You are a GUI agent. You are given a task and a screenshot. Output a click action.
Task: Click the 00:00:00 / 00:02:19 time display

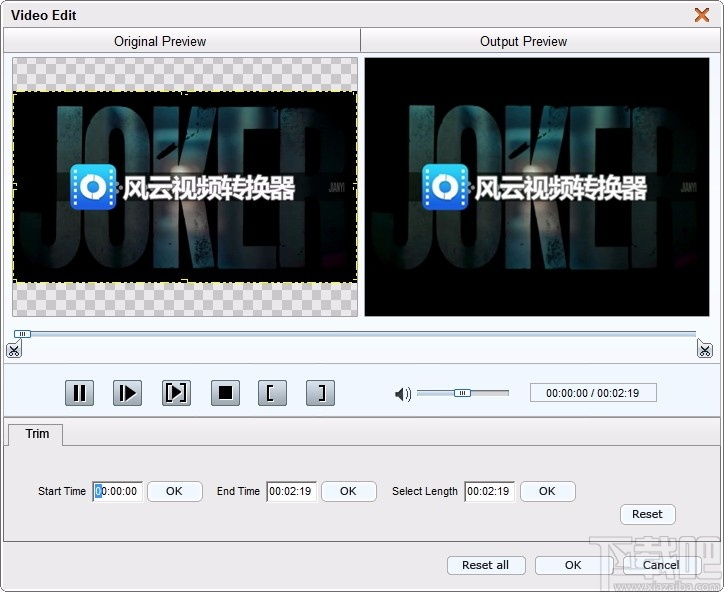coord(593,393)
